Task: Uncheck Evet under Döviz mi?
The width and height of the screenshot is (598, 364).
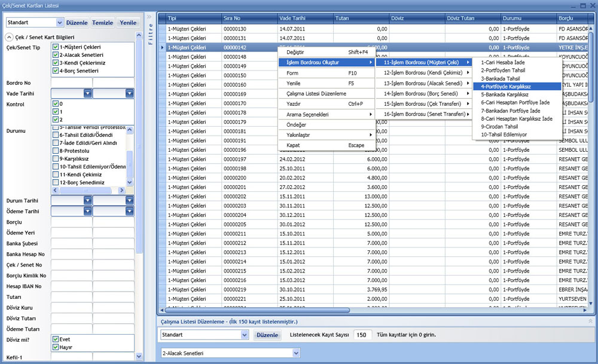Action: pyautogui.click(x=56, y=339)
